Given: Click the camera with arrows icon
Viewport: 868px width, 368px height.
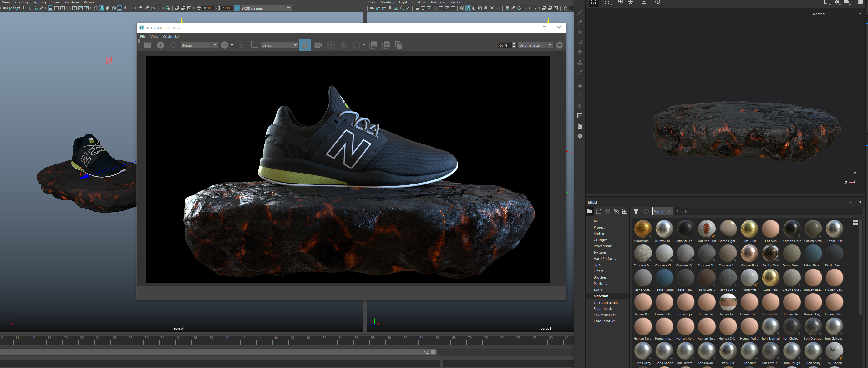Looking at the screenshot, I should coord(318,45).
